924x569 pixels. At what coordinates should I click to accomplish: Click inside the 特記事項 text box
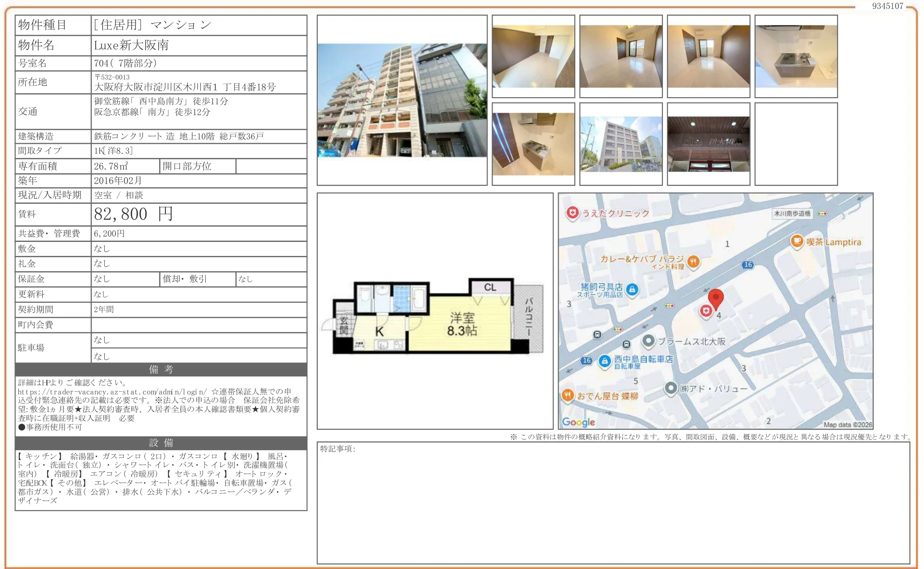pos(613,504)
